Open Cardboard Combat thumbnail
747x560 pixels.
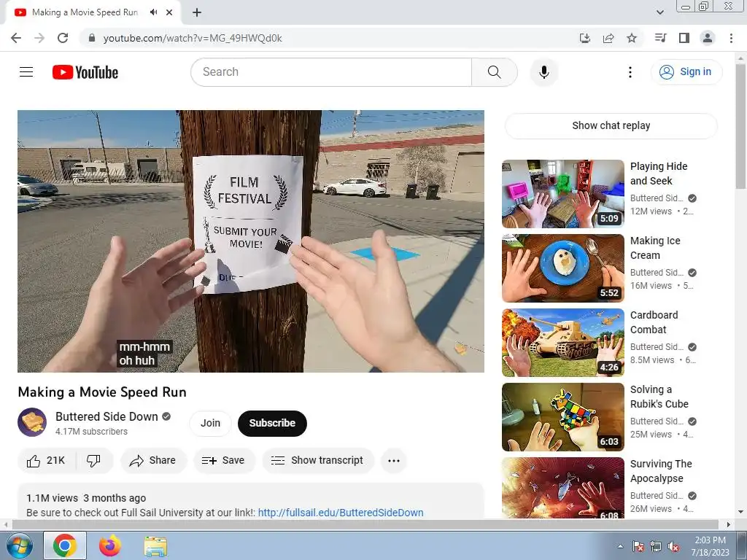point(562,343)
